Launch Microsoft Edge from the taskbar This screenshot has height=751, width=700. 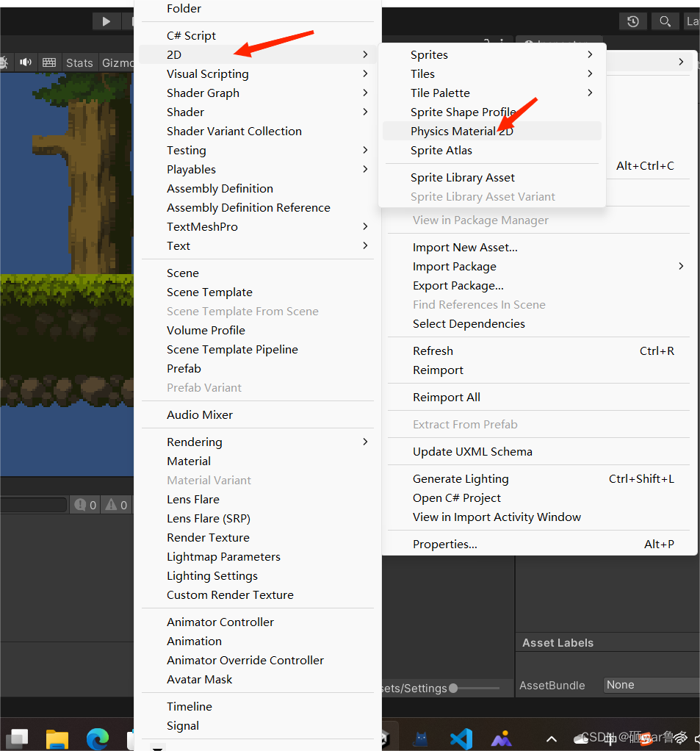point(98,739)
